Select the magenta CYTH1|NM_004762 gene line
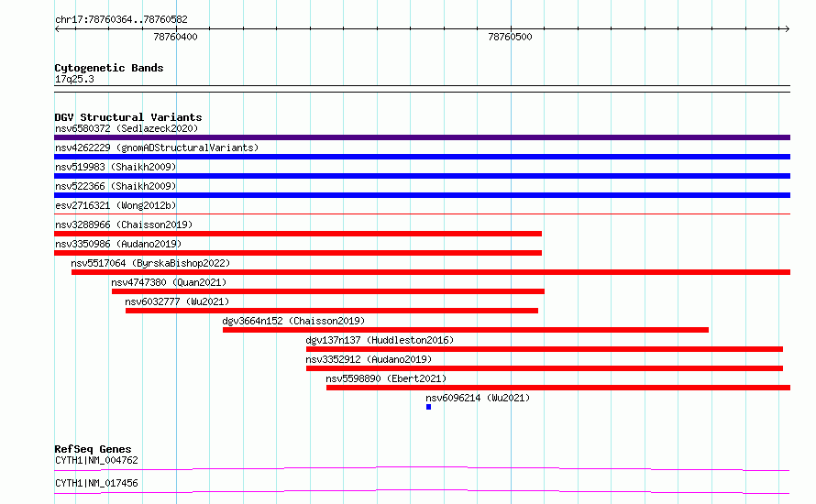Image resolution: width=816 pixels, height=504 pixels. coord(422,469)
